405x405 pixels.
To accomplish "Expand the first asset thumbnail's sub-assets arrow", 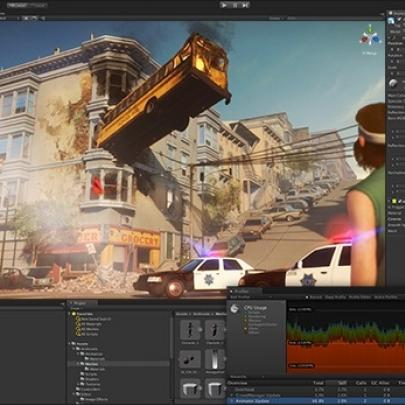I will click(x=201, y=330).
